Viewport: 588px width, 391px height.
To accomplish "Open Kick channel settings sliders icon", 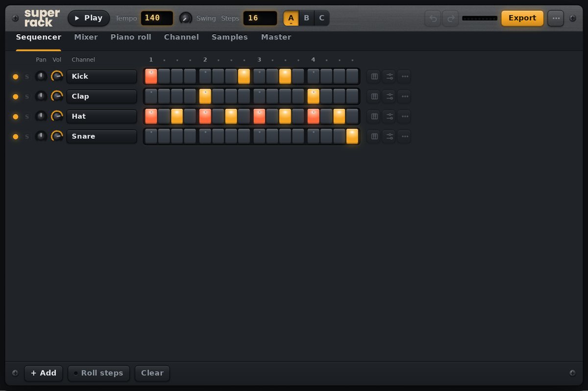I will (x=390, y=76).
